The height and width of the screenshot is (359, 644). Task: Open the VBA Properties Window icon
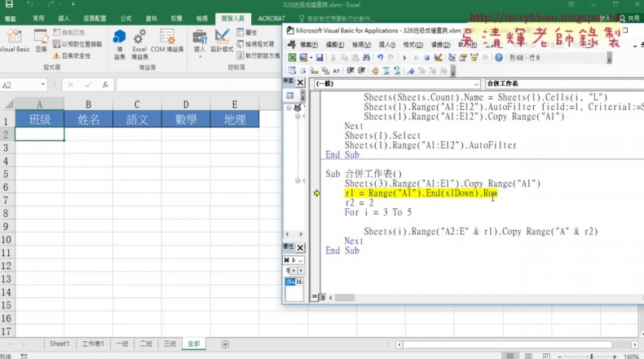tap(463, 58)
